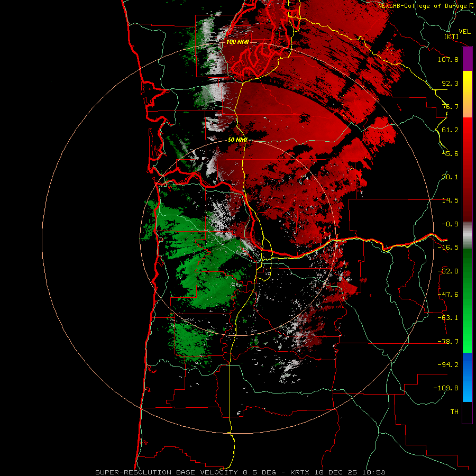Click the gray near-zero segment of color bar
476x476 pixels.
pyautogui.click(x=467, y=235)
